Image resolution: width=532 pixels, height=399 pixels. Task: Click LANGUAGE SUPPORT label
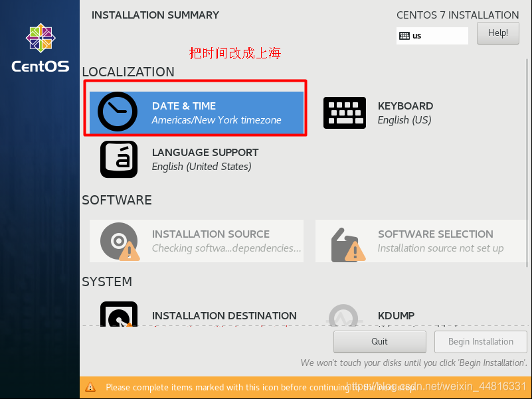coord(205,152)
